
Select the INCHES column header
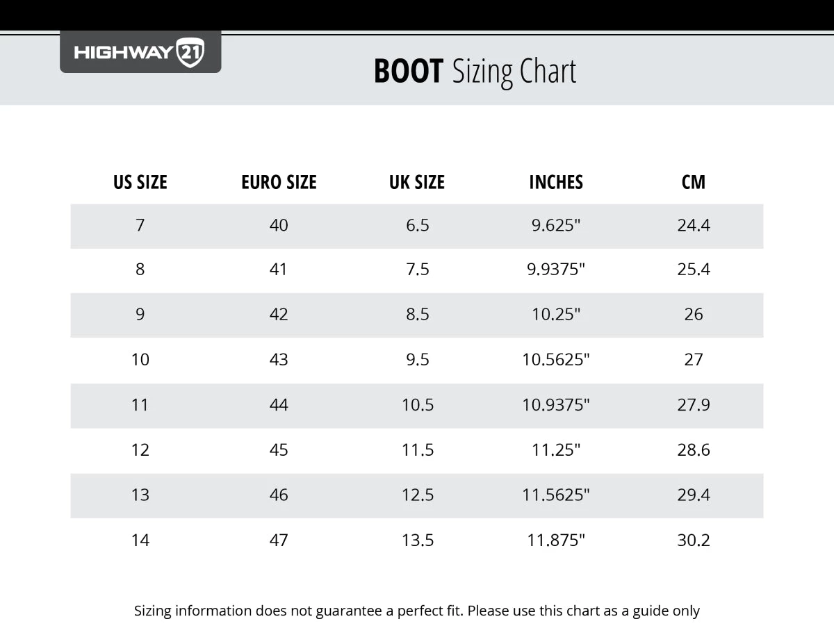tap(556, 182)
